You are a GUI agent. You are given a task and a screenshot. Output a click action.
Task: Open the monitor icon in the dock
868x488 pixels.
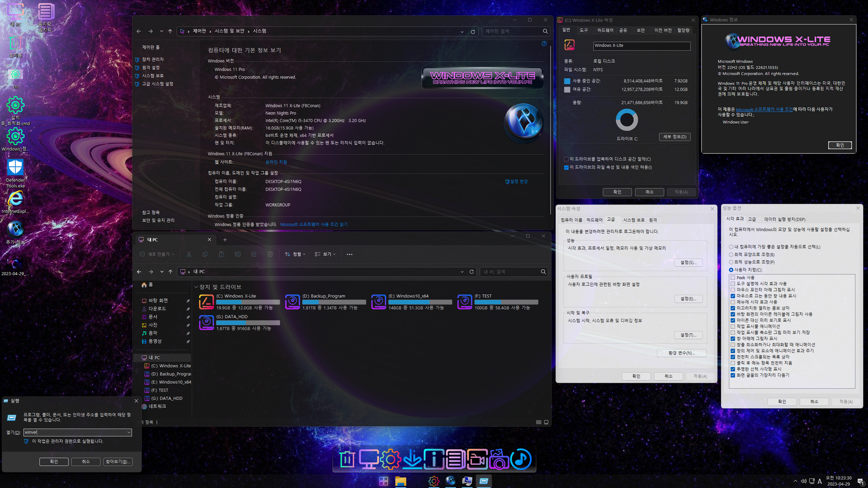(x=369, y=459)
